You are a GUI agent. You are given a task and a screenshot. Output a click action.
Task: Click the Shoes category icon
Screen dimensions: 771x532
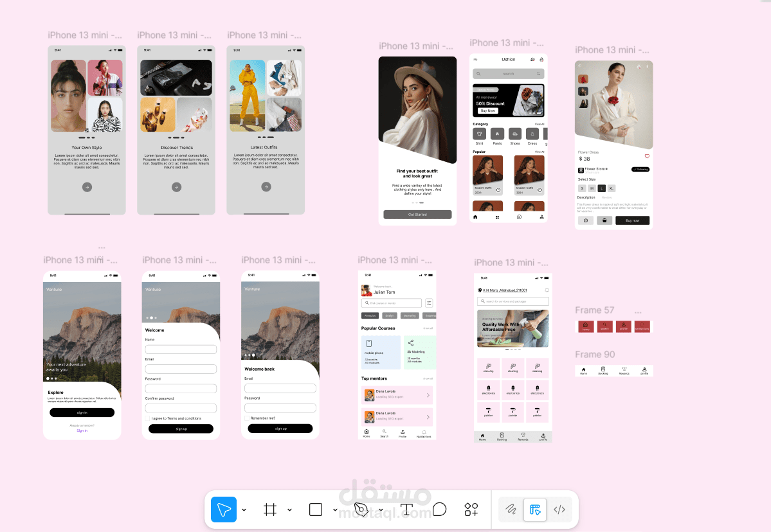coord(515,134)
